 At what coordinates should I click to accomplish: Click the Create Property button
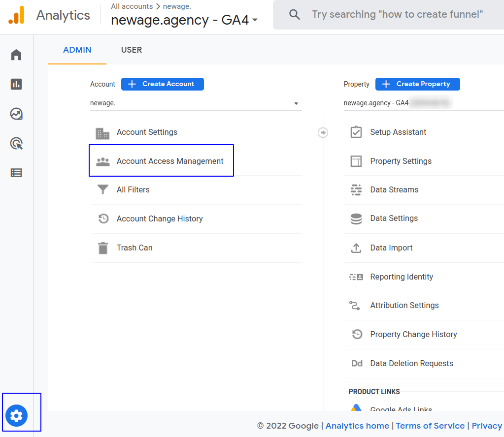click(x=417, y=84)
